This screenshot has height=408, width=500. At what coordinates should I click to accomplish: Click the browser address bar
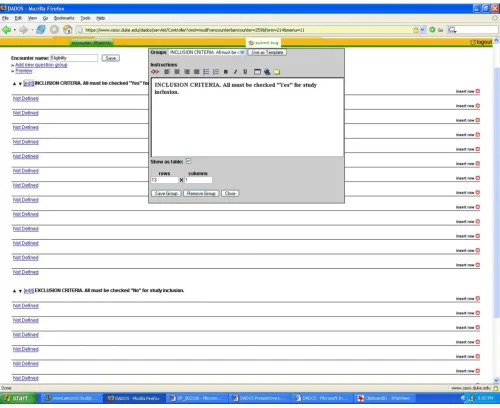pos(247,30)
